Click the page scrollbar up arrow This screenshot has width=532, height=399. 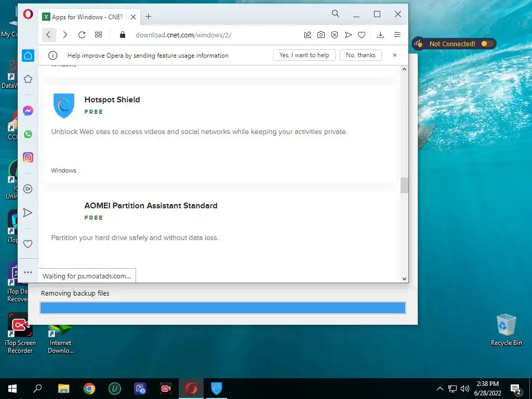pyautogui.click(x=404, y=69)
